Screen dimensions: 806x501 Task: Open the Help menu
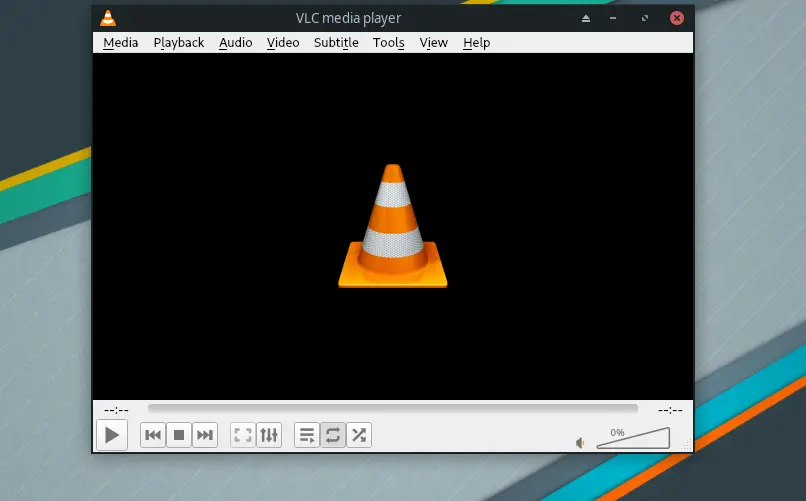tap(476, 43)
